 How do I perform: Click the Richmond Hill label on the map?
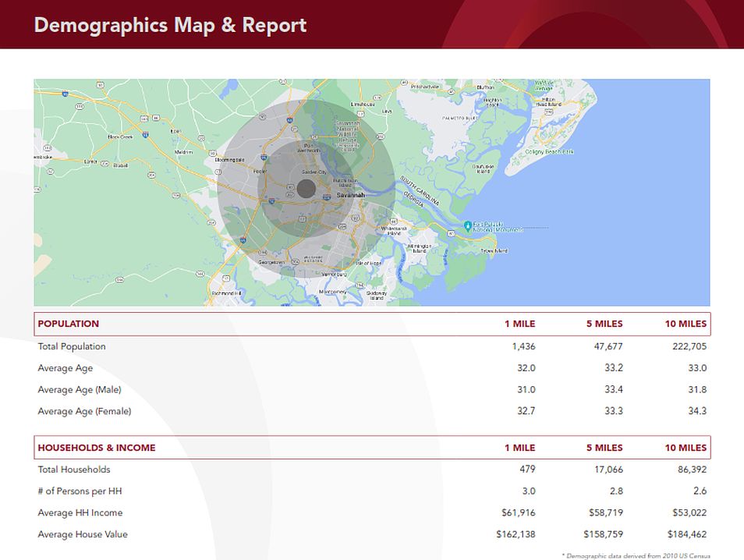[x=227, y=293]
